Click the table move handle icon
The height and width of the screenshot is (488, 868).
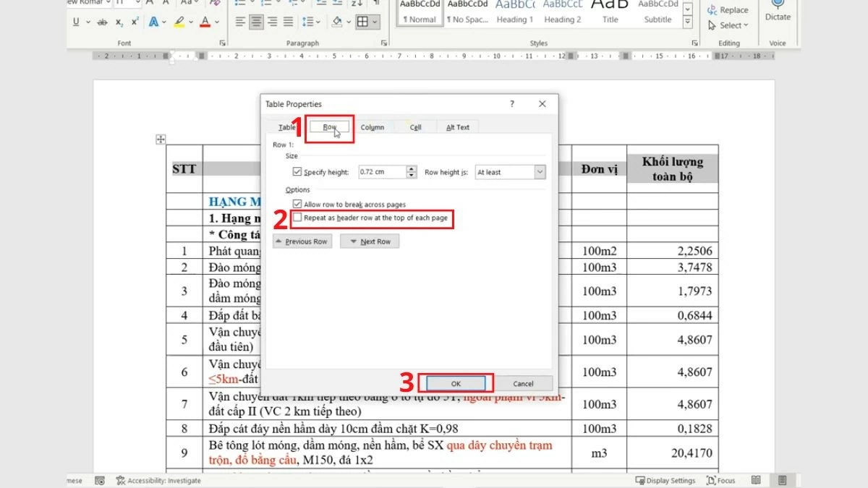pos(161,139)
